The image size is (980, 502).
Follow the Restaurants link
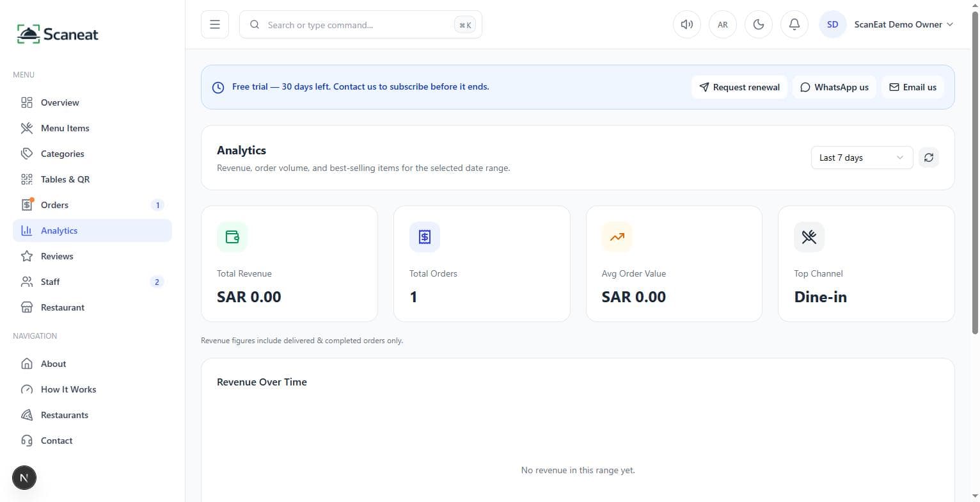[92, 415]
